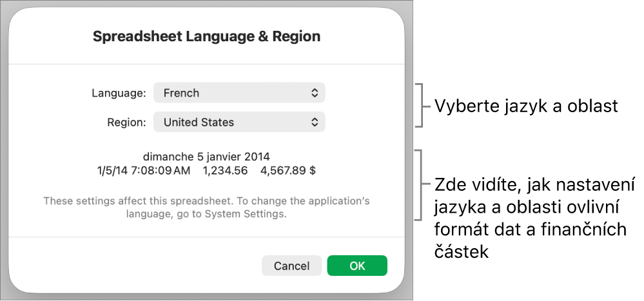Screen dimensions: 644x301
Task: Click the short date-time sample "1/5/14 7:08:09 AM"
Action: (x=142, y=171)
